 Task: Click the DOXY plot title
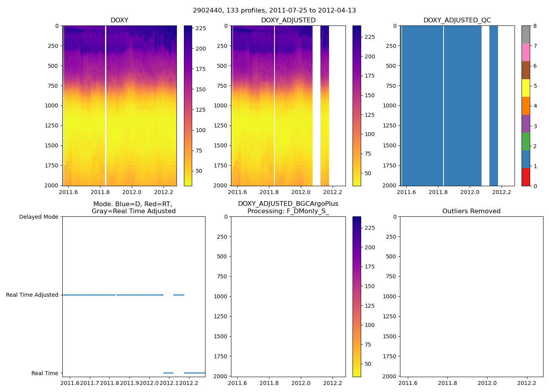pos(119,20)
